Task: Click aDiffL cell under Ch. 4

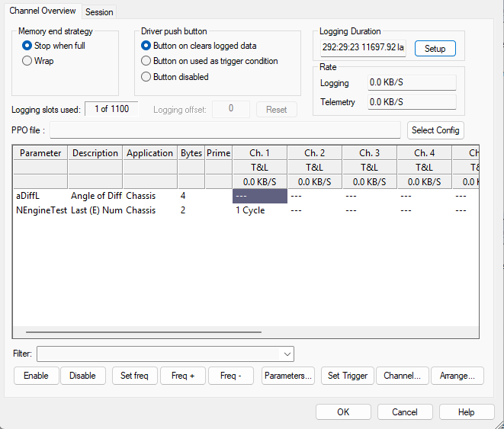Action: (x=424, y=196)
